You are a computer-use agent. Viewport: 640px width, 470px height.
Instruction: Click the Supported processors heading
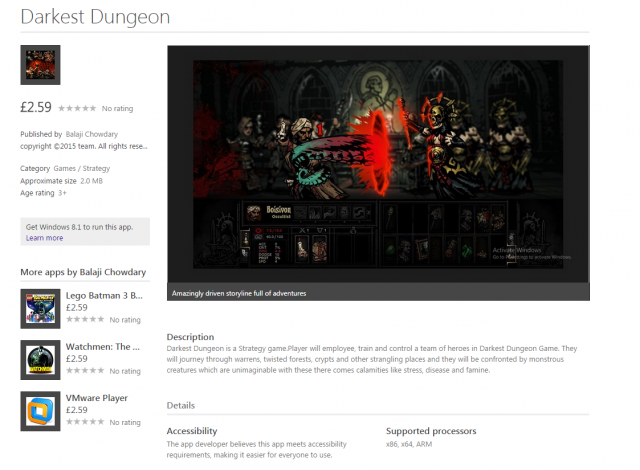click(x=431, y=431)
